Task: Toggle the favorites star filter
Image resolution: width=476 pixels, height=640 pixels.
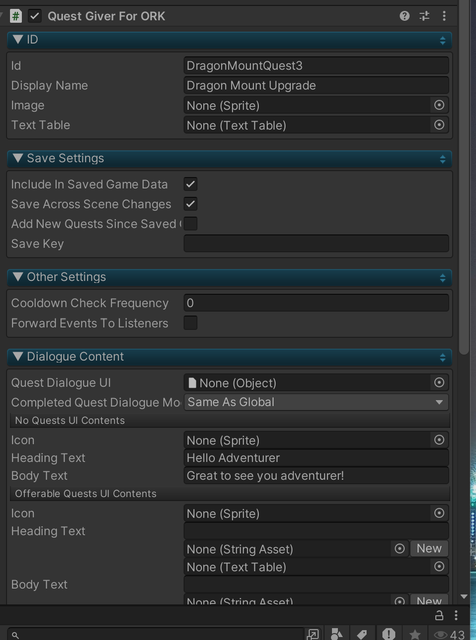Action: [415, 634]
